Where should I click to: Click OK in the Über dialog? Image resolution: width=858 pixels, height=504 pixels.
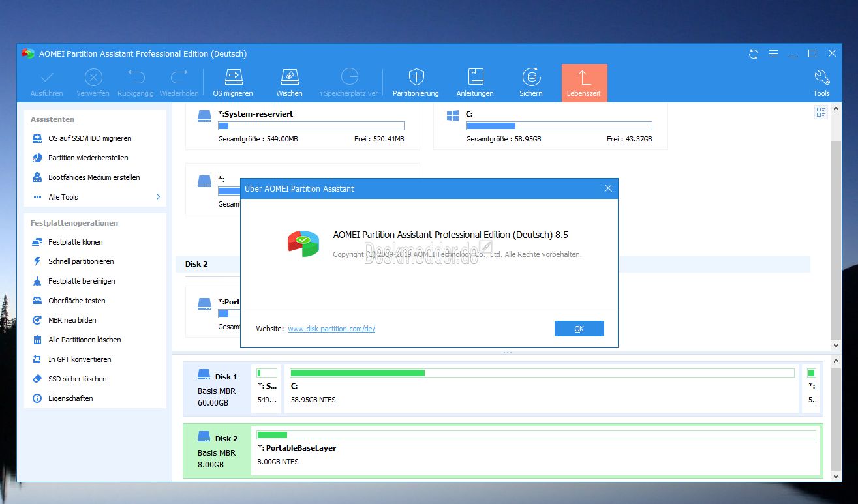(579, 329)
